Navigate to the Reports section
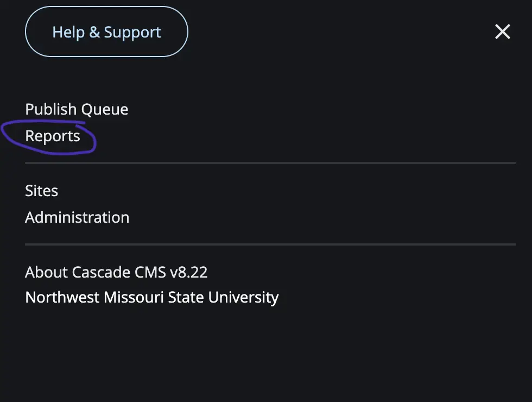The image size is (532, 402). 53,136
